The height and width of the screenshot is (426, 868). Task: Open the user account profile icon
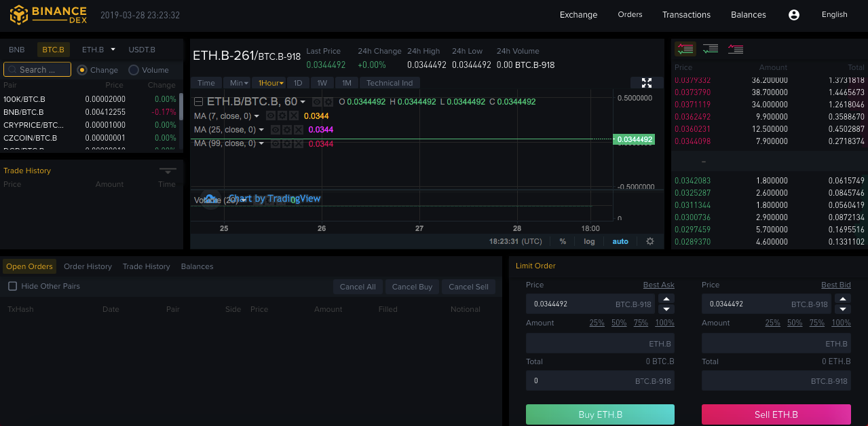(x=794, y=14)
